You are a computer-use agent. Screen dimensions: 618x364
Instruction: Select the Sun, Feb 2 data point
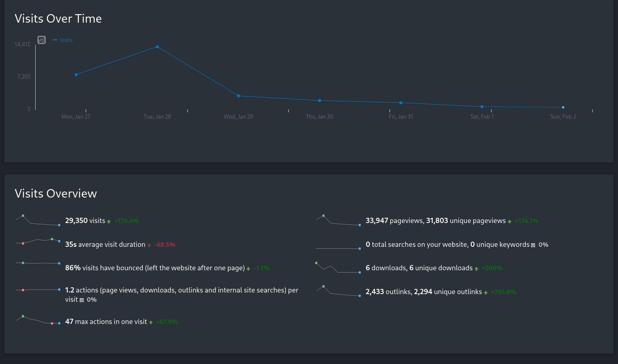click(563, 107)
